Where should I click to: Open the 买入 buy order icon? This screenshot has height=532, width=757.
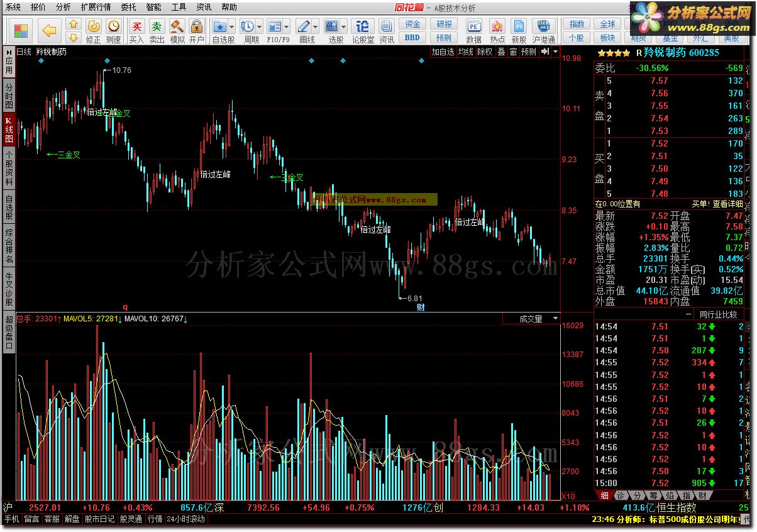[x=136, y=31]
